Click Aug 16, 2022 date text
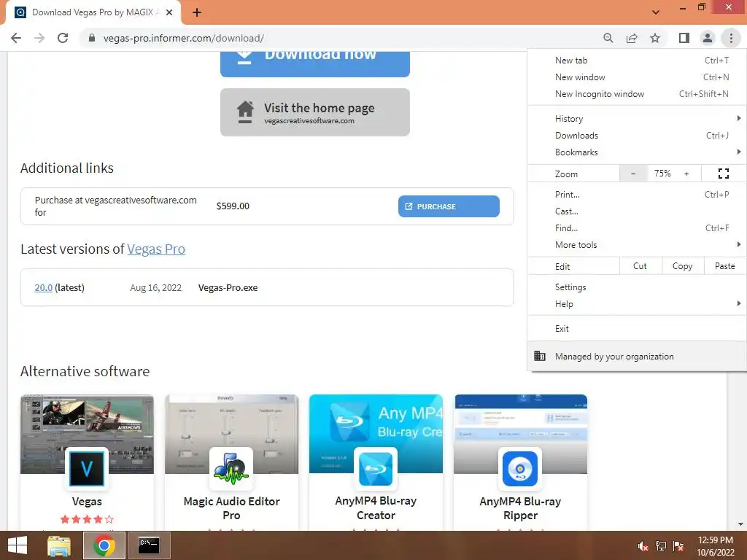747x560 pixels. [156, 287]
